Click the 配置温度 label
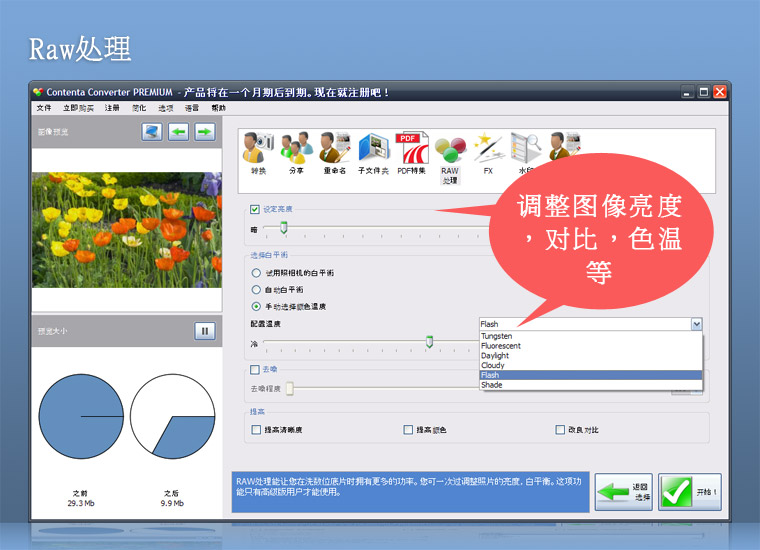Viewport: 760px width, 550px height. tap(266, 324)
